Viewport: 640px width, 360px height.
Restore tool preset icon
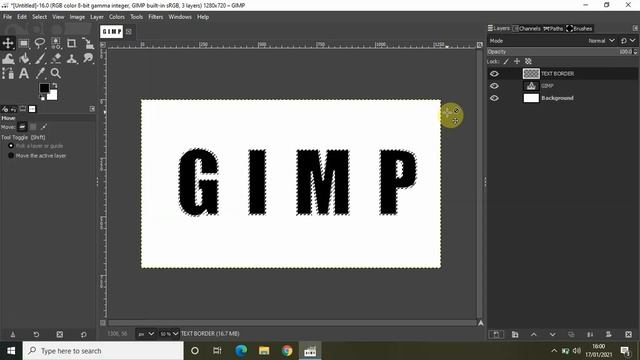tap(36, 334)
